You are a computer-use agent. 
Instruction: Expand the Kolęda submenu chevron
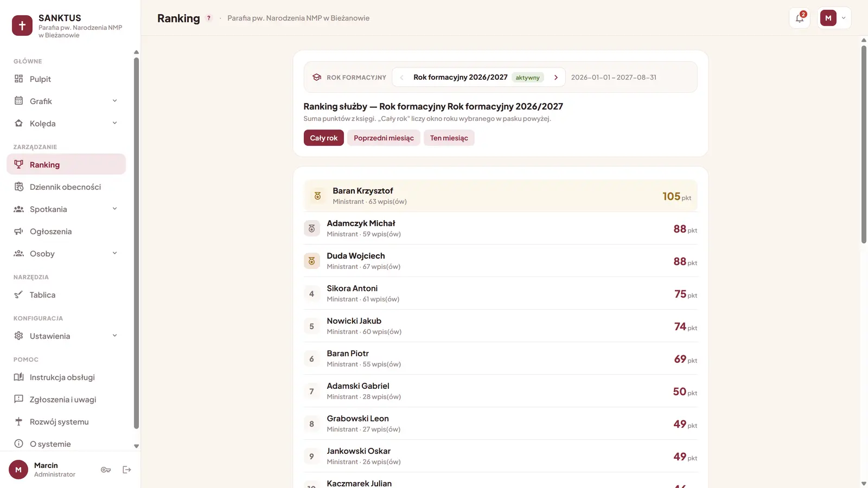[x=114, y=123]
